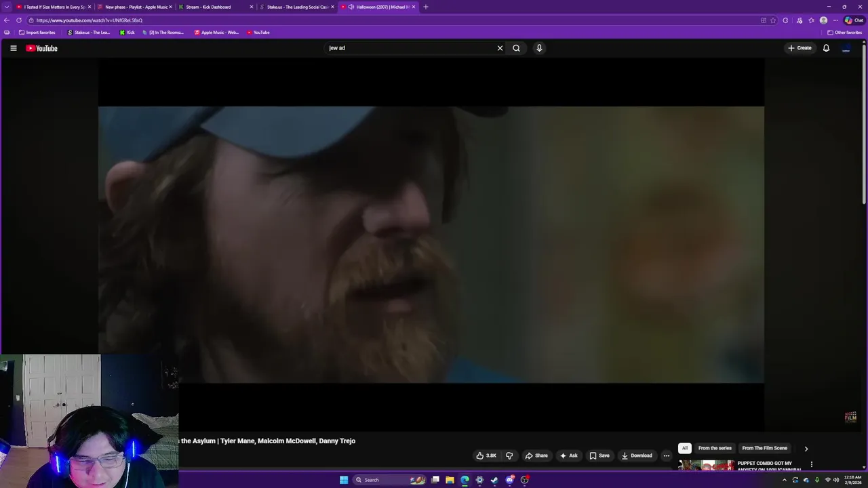
Task: Open more actions ellipsis under the video
Action: click(x=666, y=455)
